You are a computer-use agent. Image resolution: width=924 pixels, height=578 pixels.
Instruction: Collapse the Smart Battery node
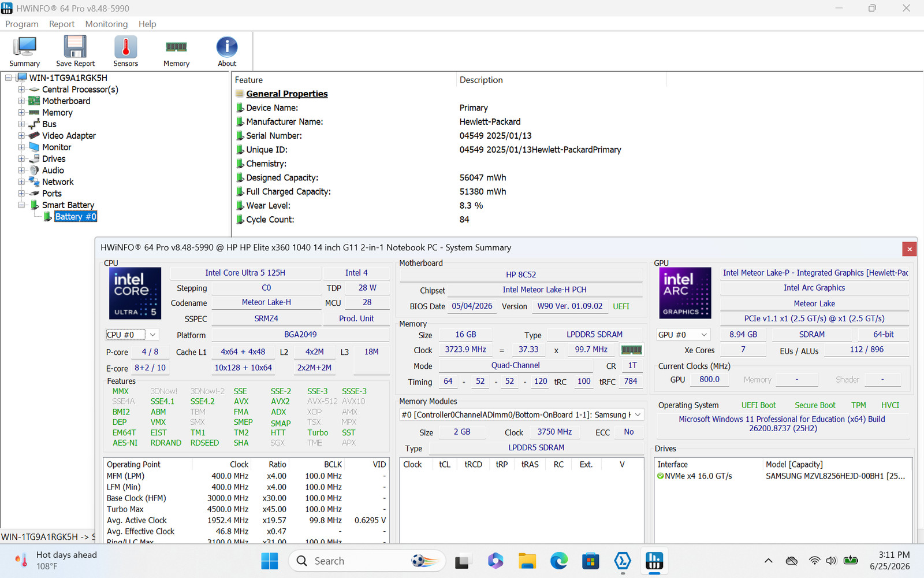tap(21, 205)
